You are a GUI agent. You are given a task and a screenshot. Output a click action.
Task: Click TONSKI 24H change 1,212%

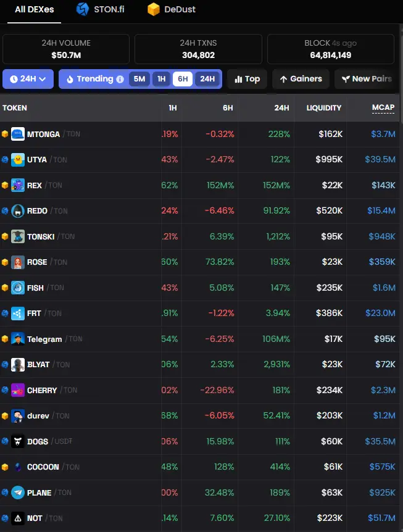click(278, 236)
